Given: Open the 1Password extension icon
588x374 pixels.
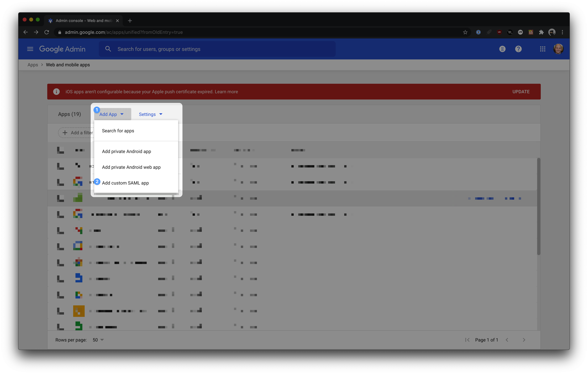Looking at the screenshot, I should click(x=478, y=32).
